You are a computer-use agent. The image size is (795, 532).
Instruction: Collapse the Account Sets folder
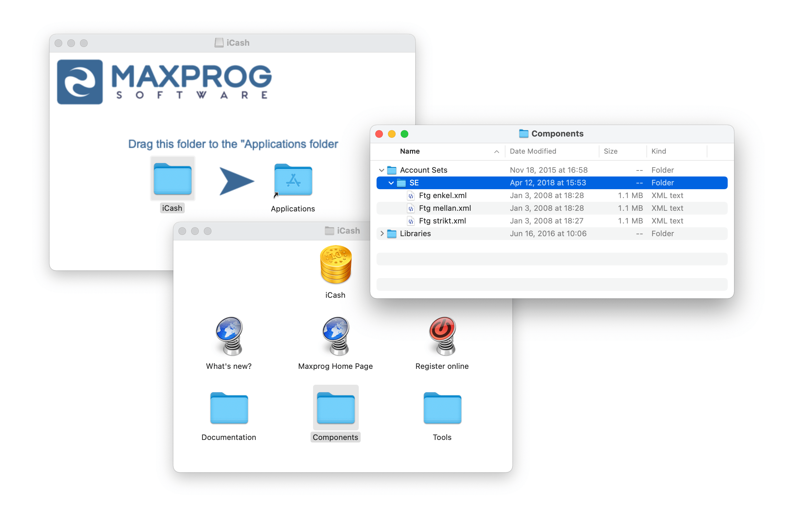coord(381,170)
